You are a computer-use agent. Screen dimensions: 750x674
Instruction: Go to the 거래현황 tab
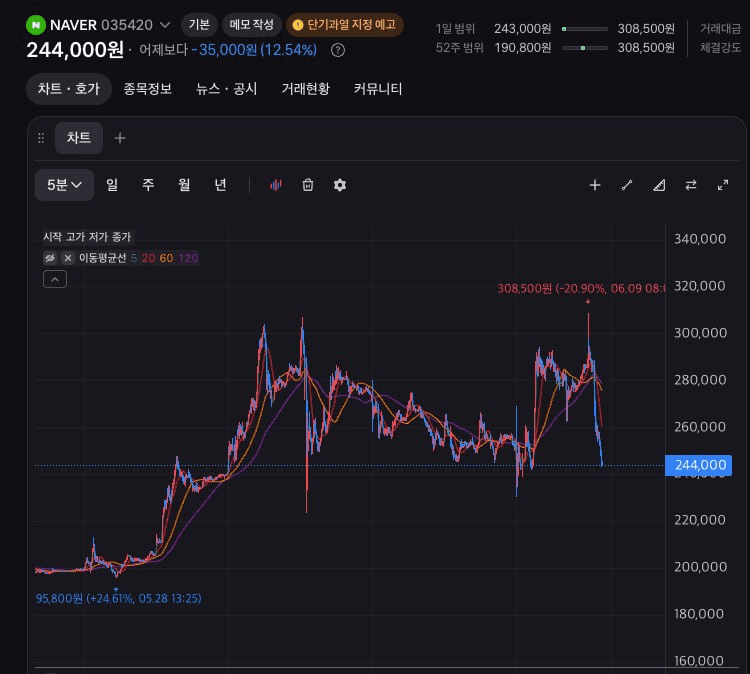(306, 88)
